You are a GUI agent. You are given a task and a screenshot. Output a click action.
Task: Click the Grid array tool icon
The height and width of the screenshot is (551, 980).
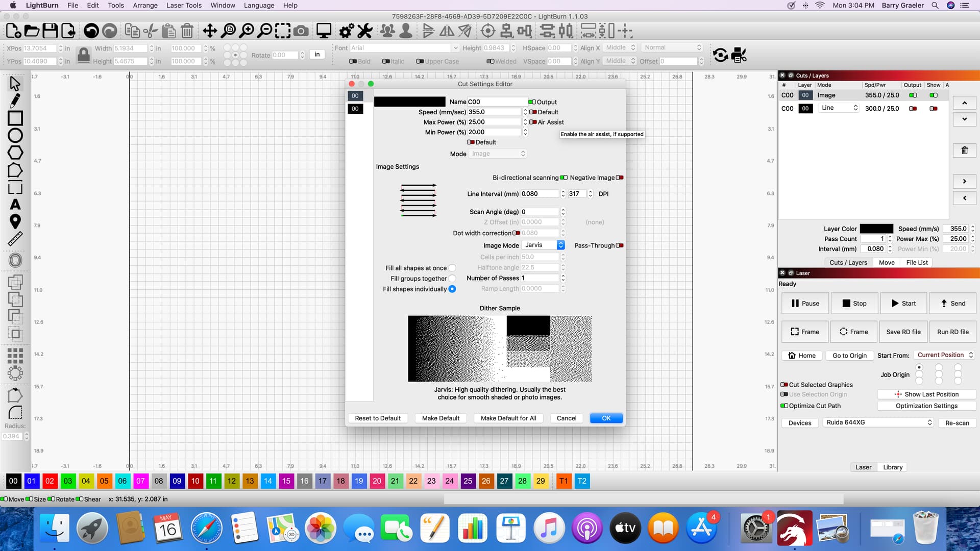[x=15, y=356]
